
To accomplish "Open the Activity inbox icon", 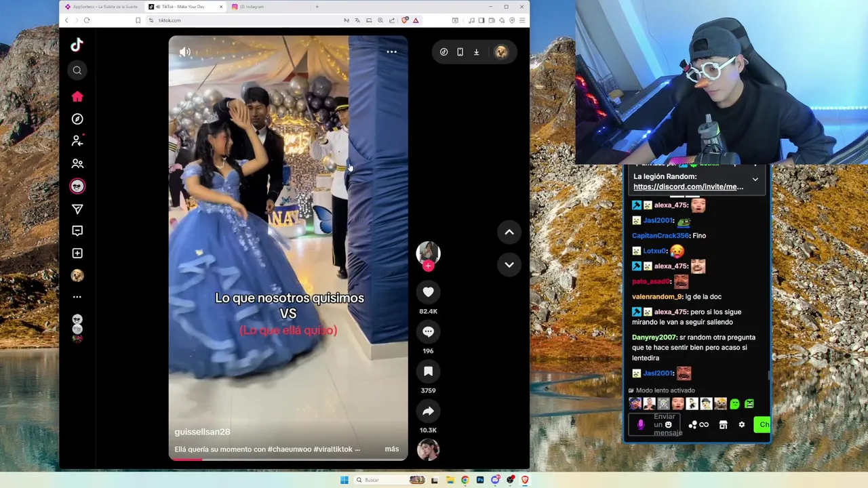I will coord(77,231).
